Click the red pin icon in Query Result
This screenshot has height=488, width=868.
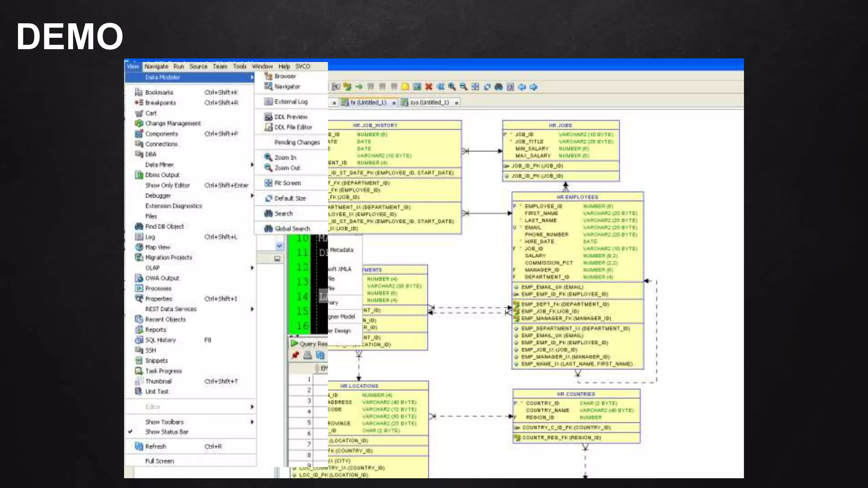[x=295, y=355]
